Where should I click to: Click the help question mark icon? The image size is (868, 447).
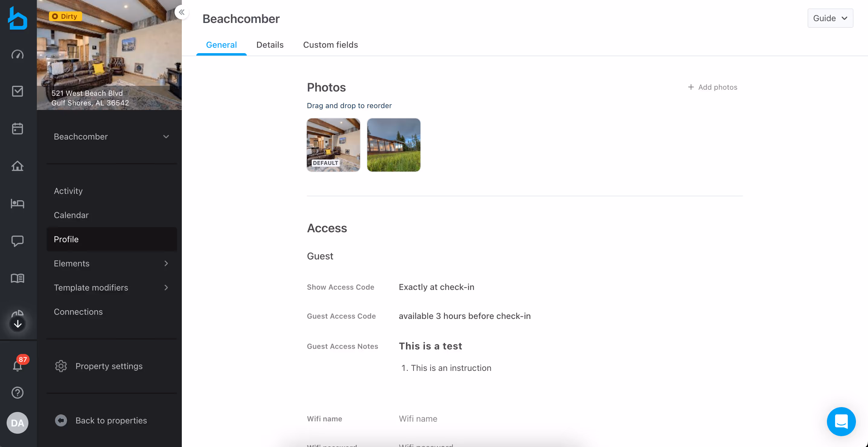tap(18, 392)
